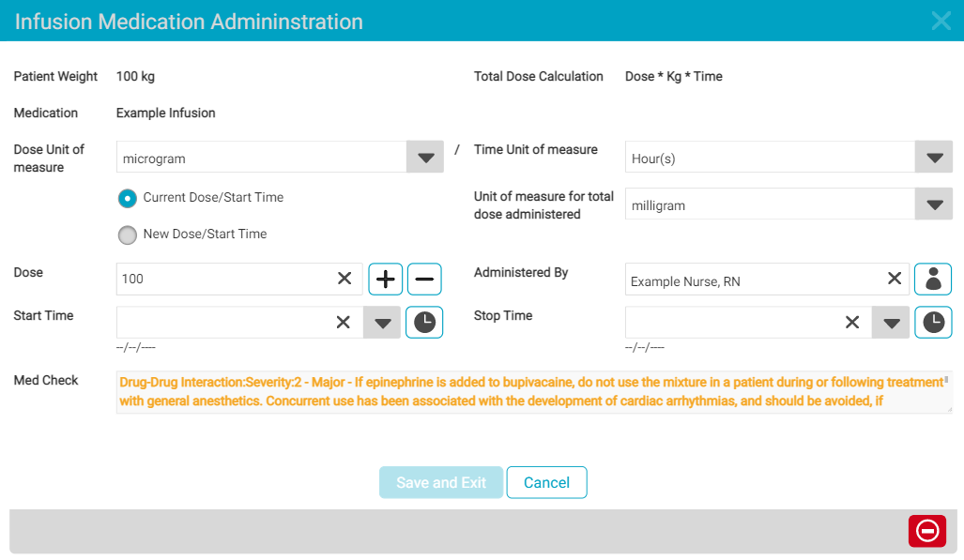Clear the Dose field value
The height and width of the screenshot is (560, 964).
344,279
